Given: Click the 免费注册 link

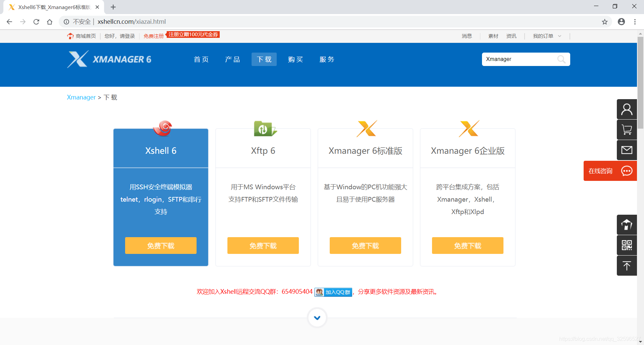Looking at the screenshot, I should coord(153,36).
